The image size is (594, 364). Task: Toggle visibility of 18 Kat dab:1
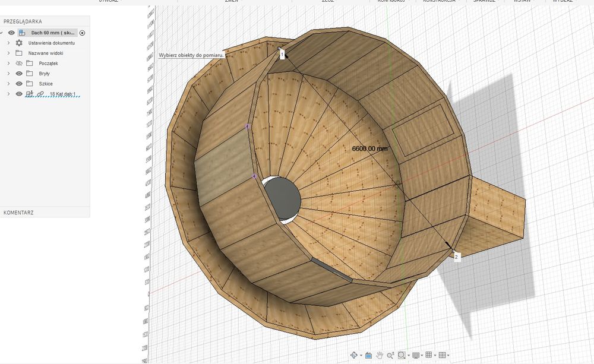click(x=19, y=94)
